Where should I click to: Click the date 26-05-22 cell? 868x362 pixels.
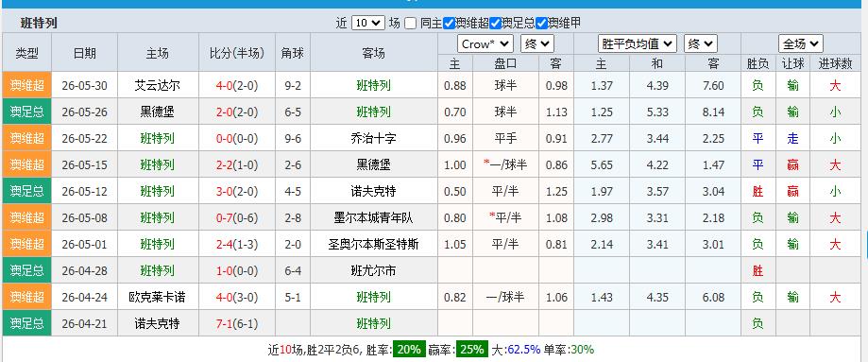click(85, 139)
